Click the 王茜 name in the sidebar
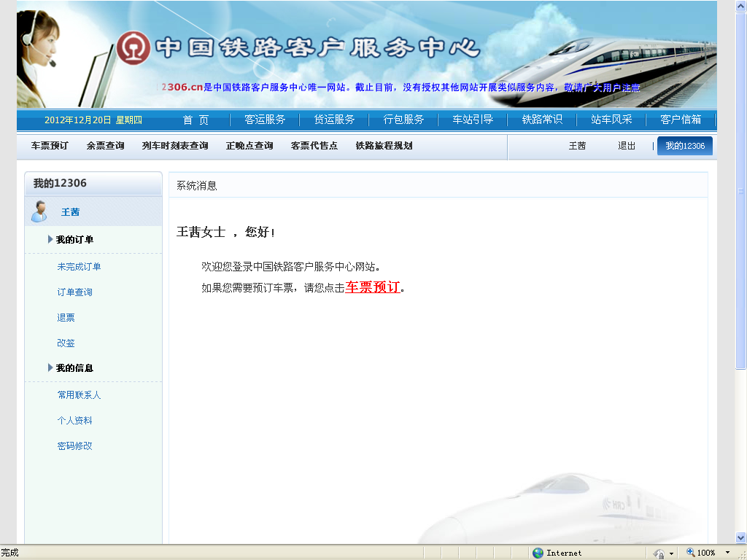Image resolution: width=747 pixels, height=560 pixels. click(x=70, y=212)
